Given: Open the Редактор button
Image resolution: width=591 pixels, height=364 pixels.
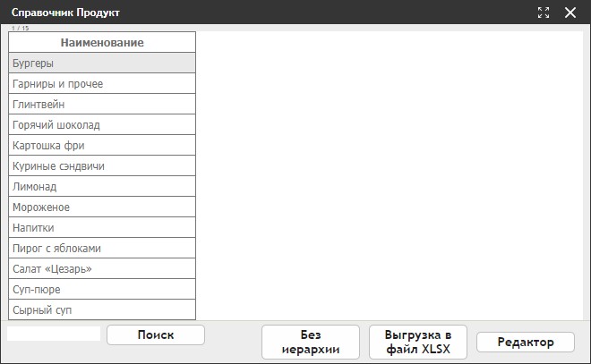Looking at the screenshot, I should tap(526, 343).
